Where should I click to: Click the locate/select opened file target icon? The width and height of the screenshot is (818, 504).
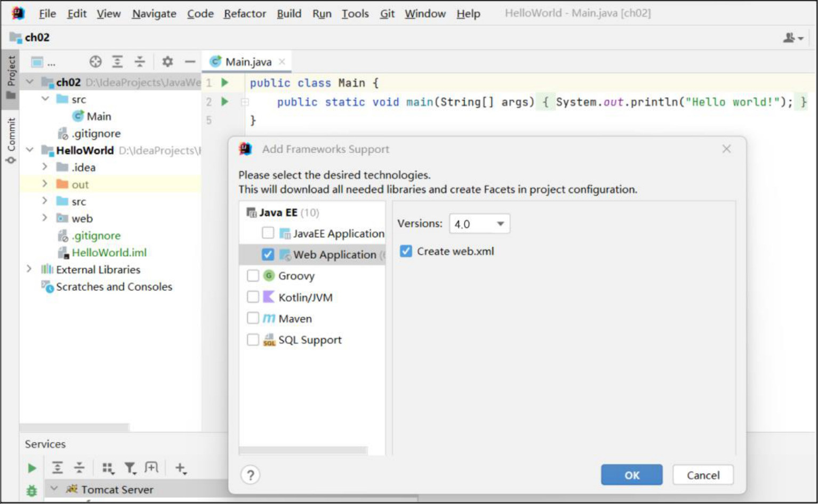[95, 62]
